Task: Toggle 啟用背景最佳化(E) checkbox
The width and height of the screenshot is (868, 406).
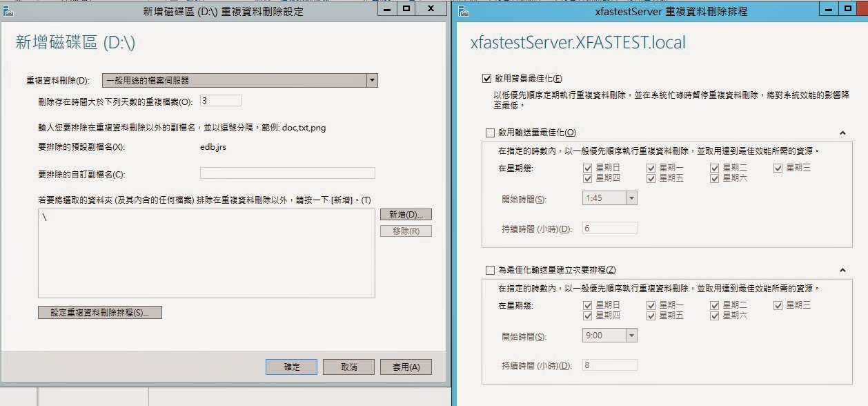Action: pos(489,79)
